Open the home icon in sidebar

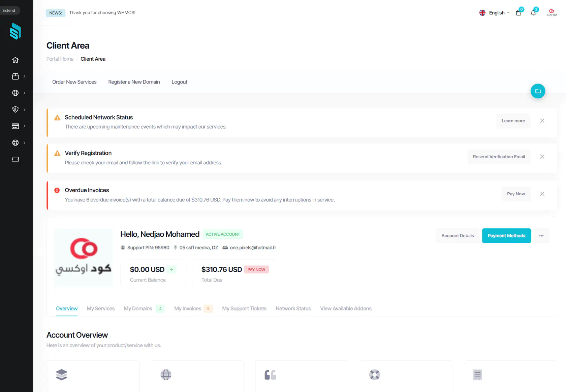[15, 60]
